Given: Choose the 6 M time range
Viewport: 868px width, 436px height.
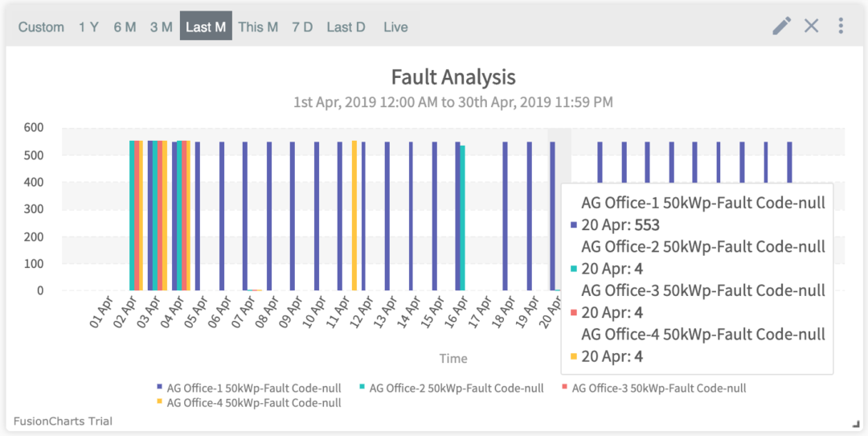Looking at the screenshot, I should [125, 27].
